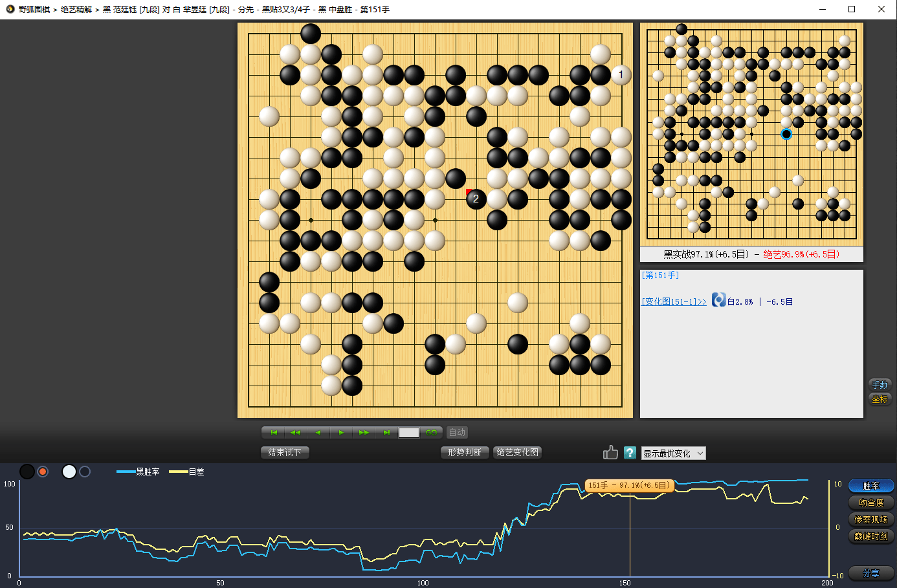Image resolution: width=897 pixels, height=588 pixels.
Task: Open the 变化图151-1 variation link
Action: pyautogui.click(x=674, y=301)
